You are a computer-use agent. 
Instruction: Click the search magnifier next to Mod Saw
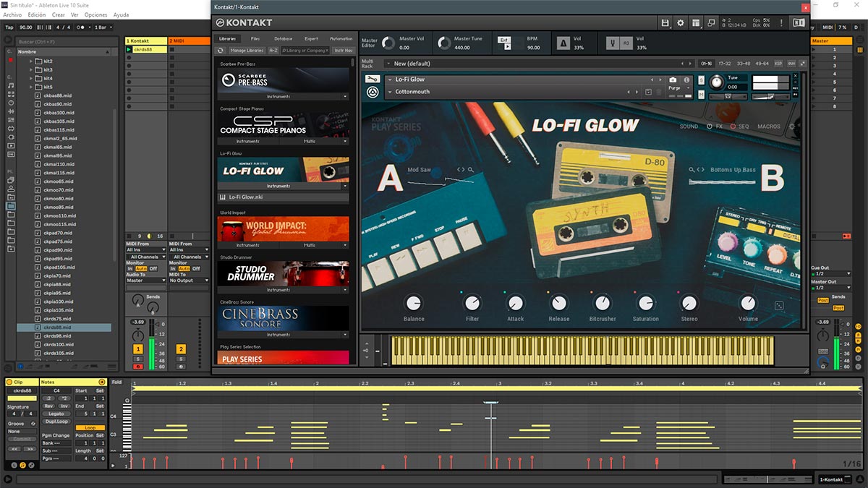(x=471, y=170)
